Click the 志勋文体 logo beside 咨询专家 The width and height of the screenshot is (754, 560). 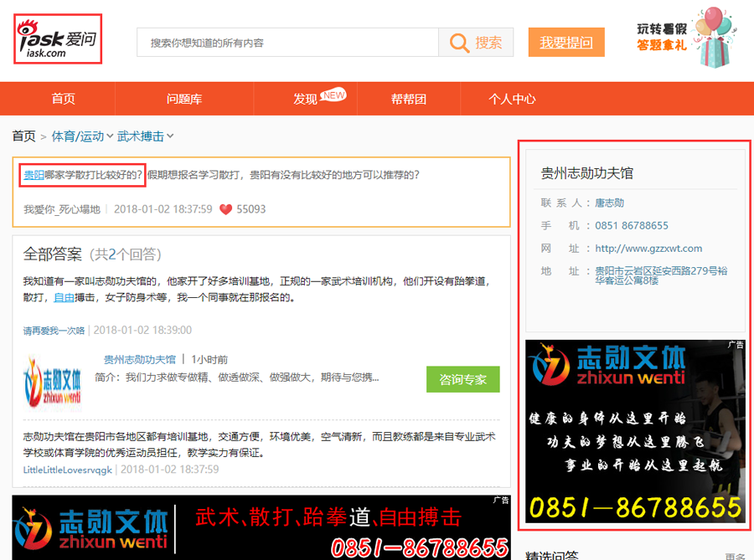click(53, 383)
